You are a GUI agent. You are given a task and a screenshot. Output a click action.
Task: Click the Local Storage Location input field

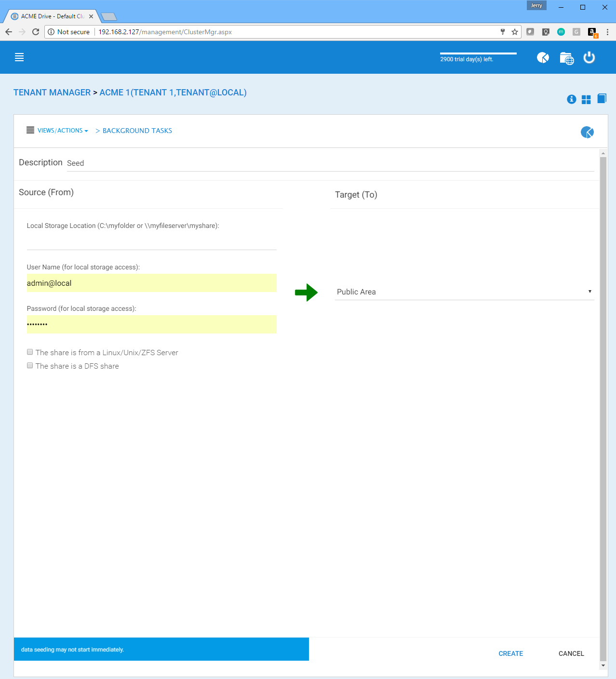tap(151, 241)
